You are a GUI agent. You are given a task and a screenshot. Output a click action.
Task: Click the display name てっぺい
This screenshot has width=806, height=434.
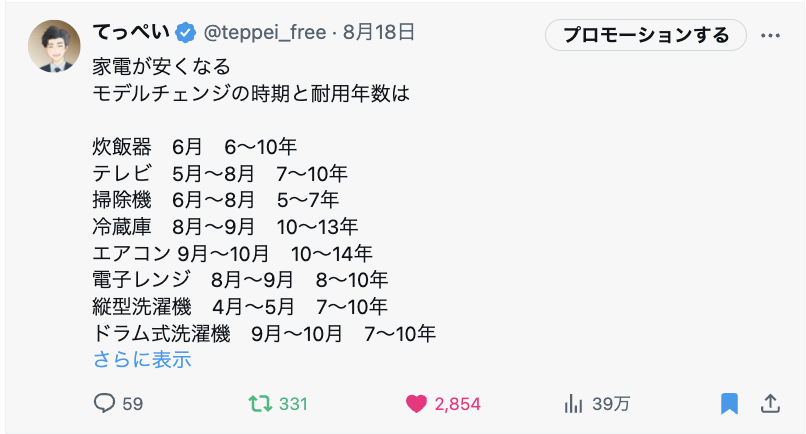click(x=132, y=32)
